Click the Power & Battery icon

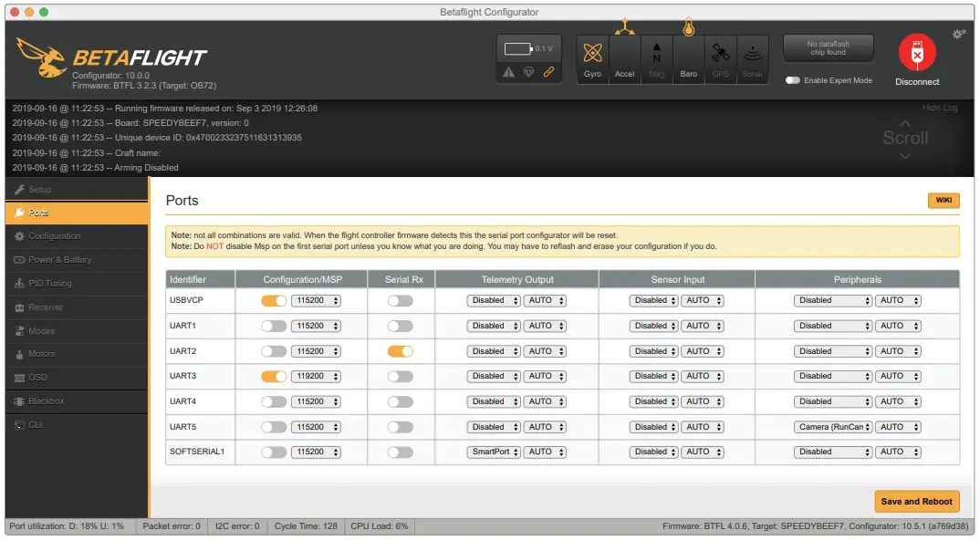pyautogui.click(x=19, y=260)
